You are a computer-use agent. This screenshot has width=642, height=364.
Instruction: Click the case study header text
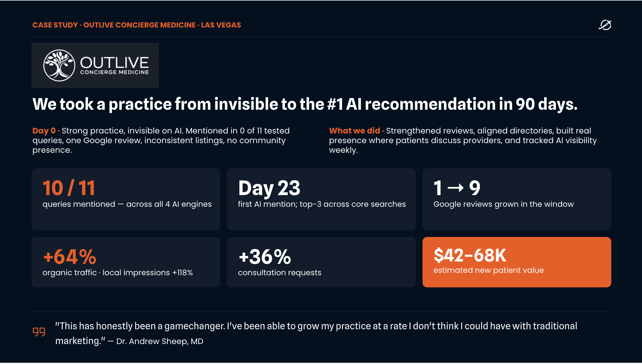137,25
